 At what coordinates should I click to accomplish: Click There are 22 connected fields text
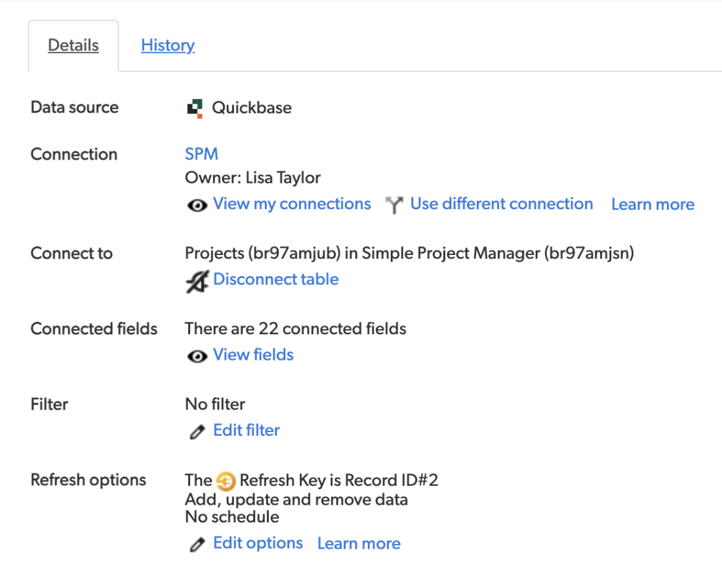296,329
